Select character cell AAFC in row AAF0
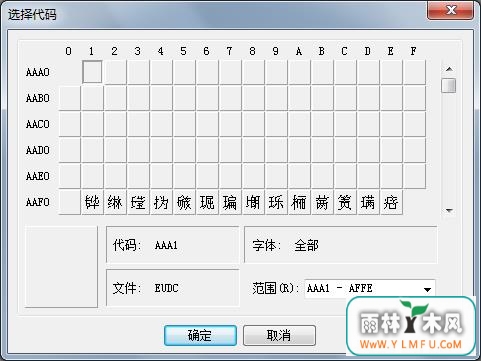481x361 pixels. pyautogui.click(x=345, y=202)
